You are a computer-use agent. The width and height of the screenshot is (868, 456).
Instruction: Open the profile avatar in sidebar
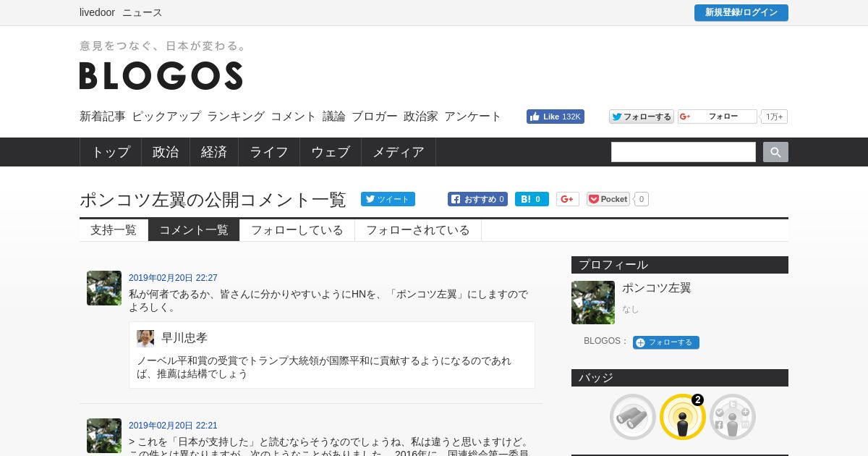pos(593,303)
